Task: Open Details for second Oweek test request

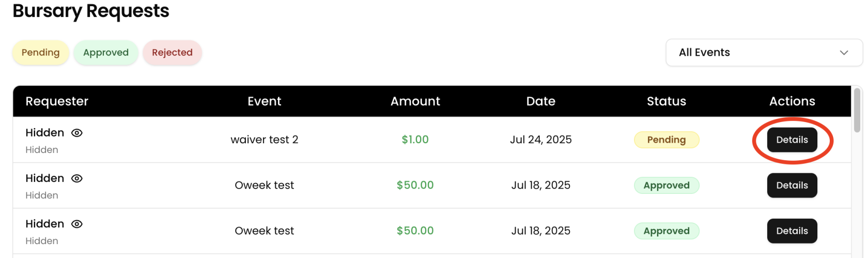Action: (792, 231)
